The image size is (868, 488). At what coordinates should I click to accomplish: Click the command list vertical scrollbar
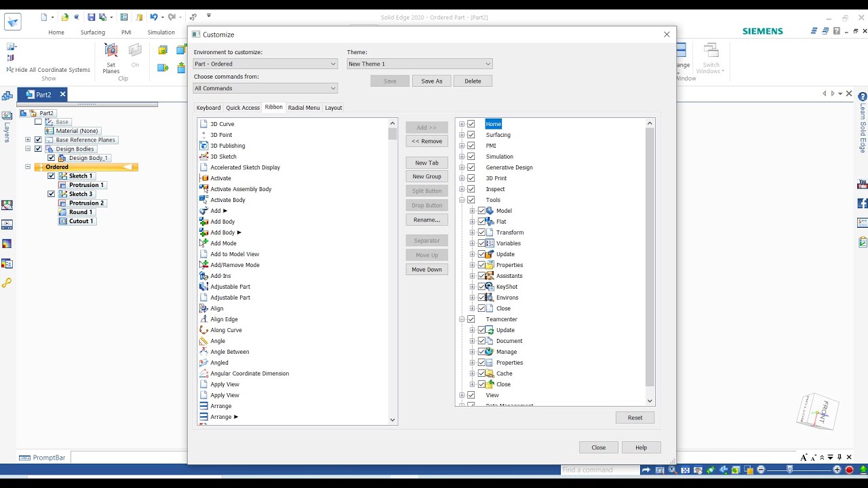(393, 271)
